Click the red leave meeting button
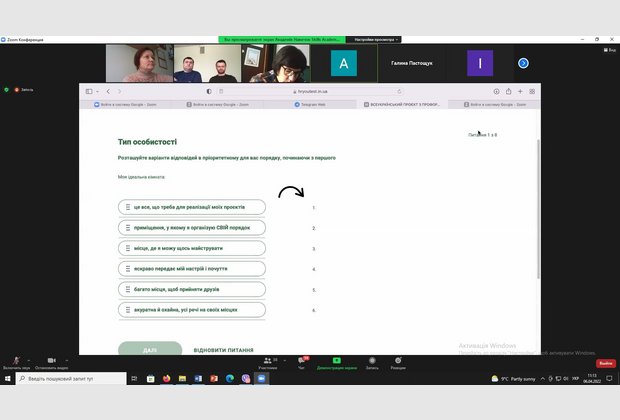 [606, 363]
